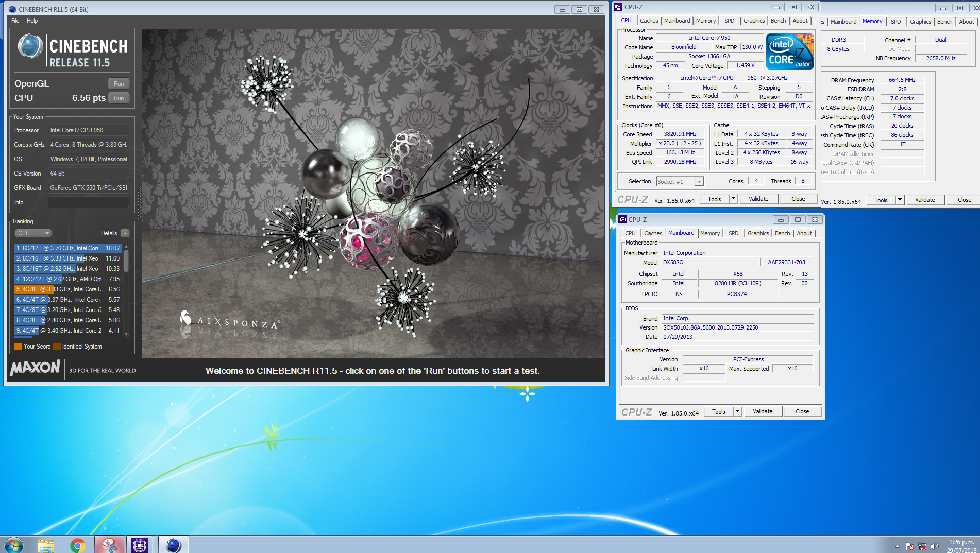Click the GFX Board field GeForce GTX 550 Ti

click(89, 188)
